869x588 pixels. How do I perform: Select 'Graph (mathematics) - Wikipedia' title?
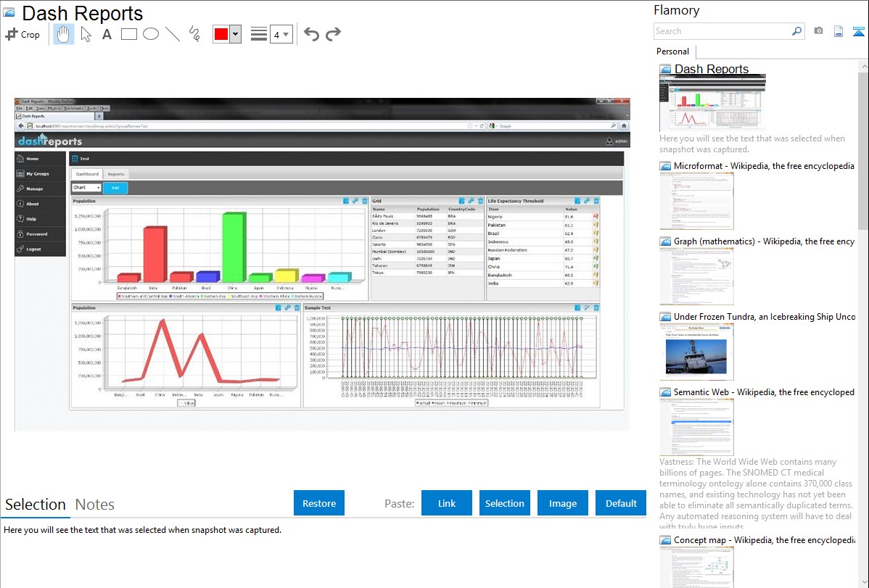pos(764,241)
